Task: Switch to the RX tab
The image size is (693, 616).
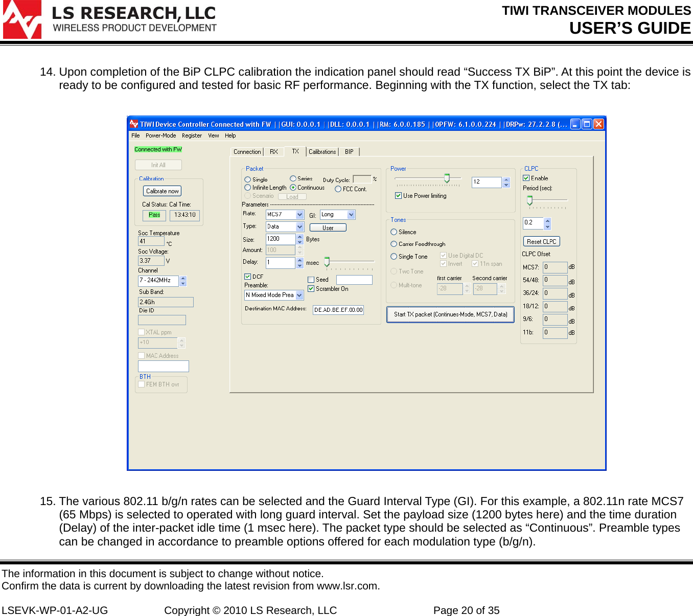Action: [x=274, y=152]
